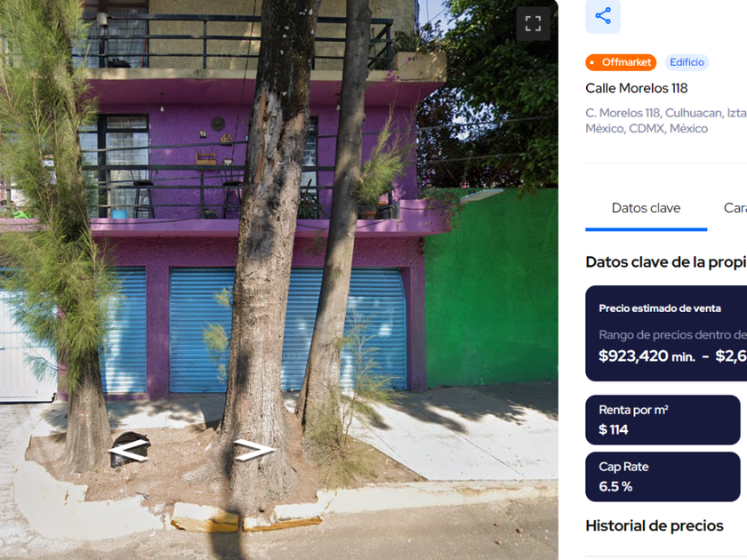This screenshot has height=560, width=747.
Task: Click the Renta por m² card
Action: pyautogui.click(x=663, y=420)
